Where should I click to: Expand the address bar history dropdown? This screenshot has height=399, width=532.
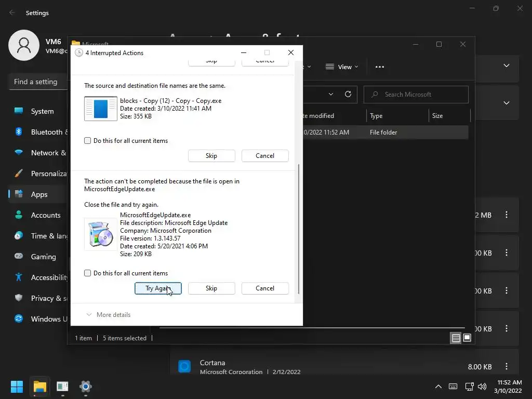pyautogui.click(x=331, y=95)
